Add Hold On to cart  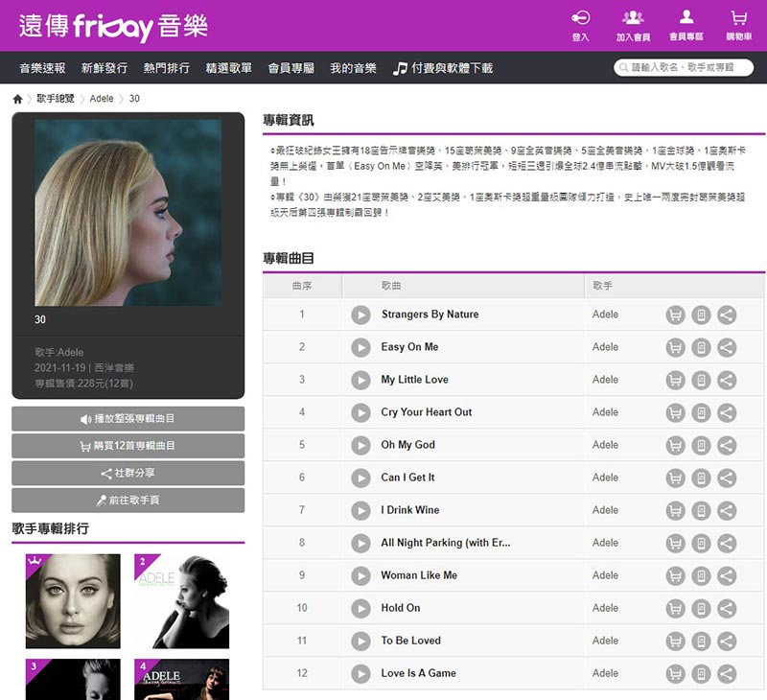[x=676, y=609]
